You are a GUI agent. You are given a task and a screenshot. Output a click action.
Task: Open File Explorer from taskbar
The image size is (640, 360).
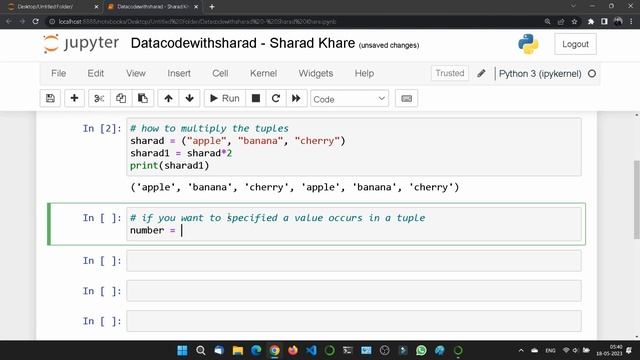(x=238, y=350)
